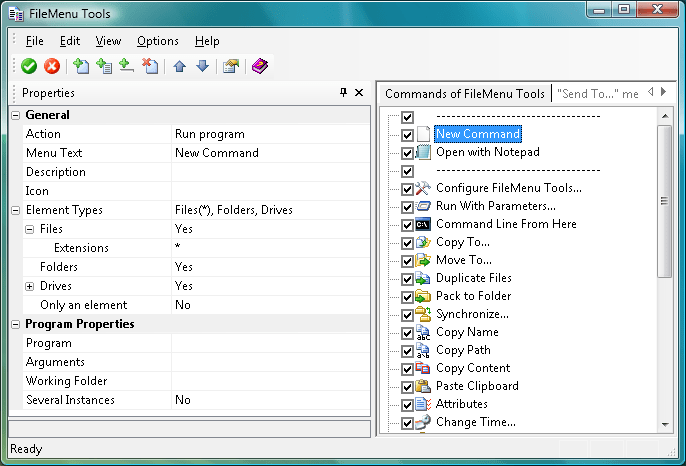The width and height of the screenshot is (686, 466).
Task: Click the Synchronize icon
Action: [x=423, y=314]
